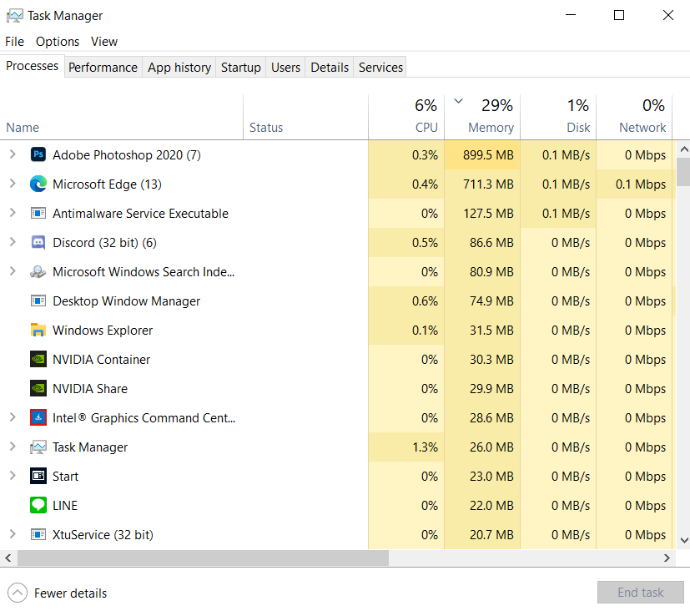Image resolution: width=690 pixels, height=616 pixels.
Task: Click the Antimalware Service Executable icon
Action: coord(38,214)
